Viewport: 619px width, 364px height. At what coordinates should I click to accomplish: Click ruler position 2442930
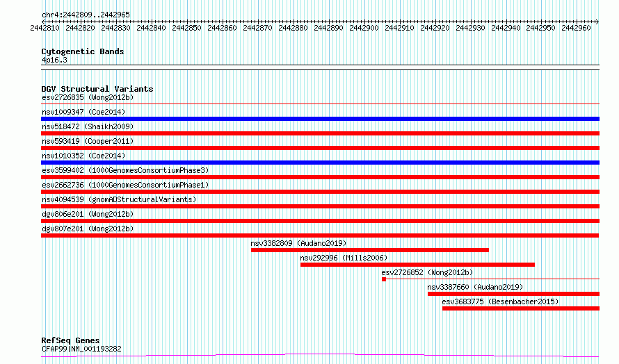click(x=470, y=28)
